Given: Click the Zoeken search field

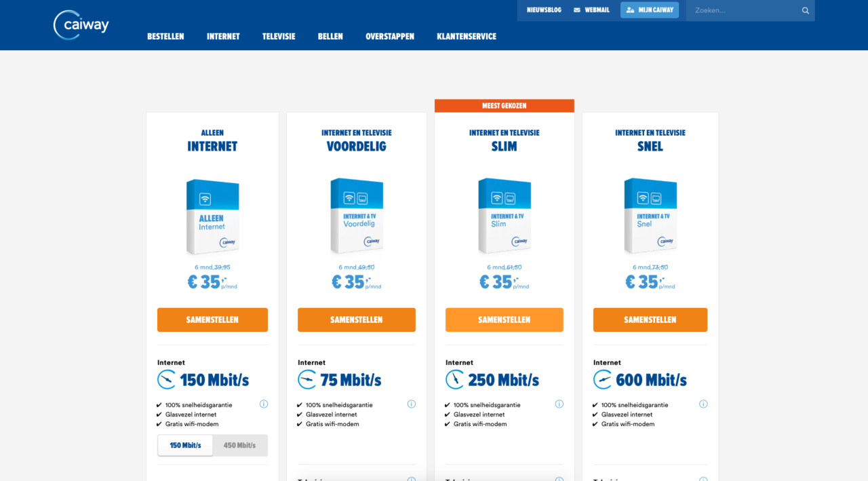Looking at the screenshot, I should coord(743,10).
